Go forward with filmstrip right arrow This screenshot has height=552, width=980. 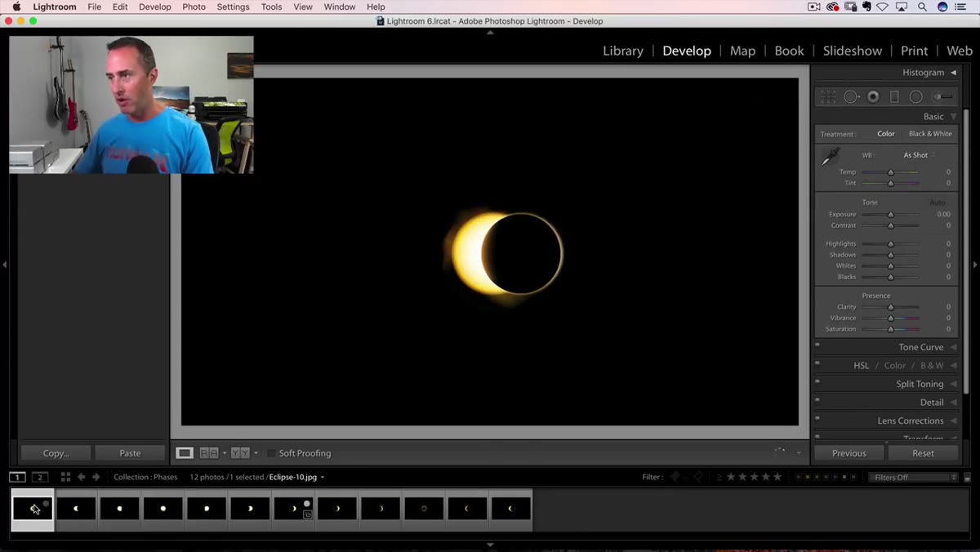pyautogui.click(x=96, y=477)
